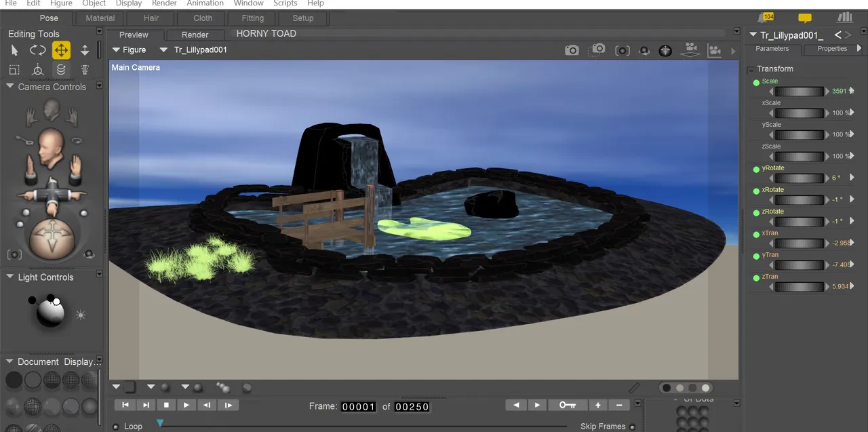Image resolution: width=868 pixels, height=432 pixels.
Task: Choose the Face Camera head icon
Action: coord(52,109)
